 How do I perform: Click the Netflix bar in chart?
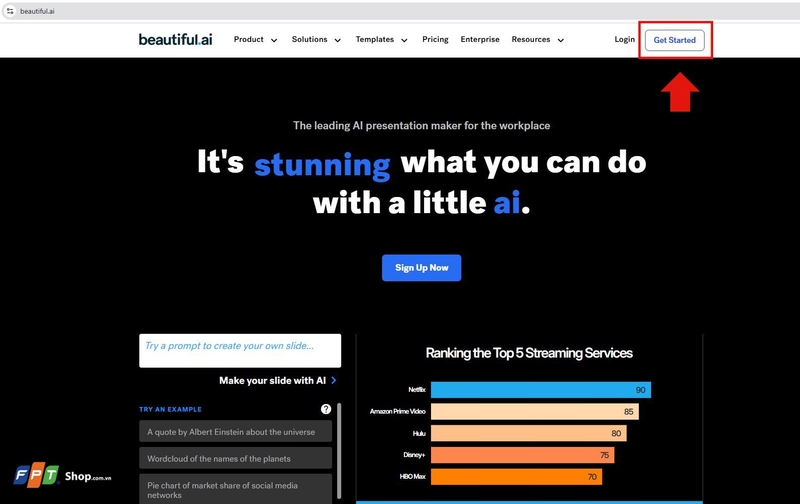click(x=541, y=390)
